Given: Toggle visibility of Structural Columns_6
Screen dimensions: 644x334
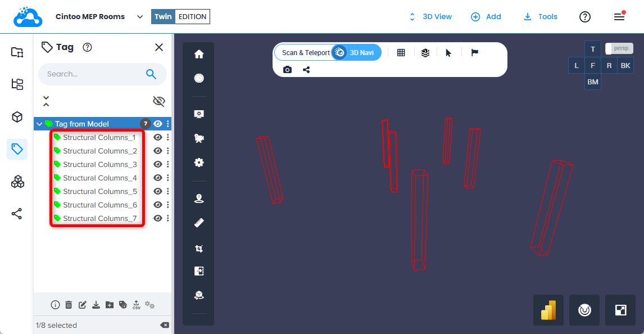Looking at the screenshot, I should coord(158,205).
